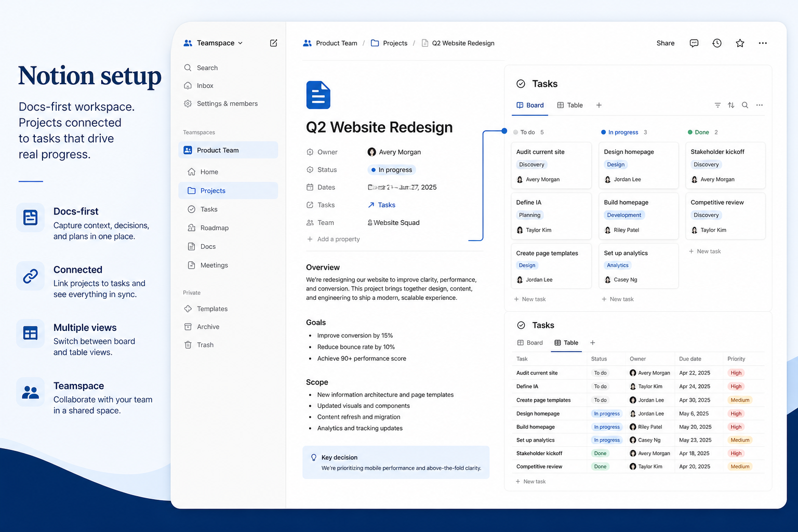Open the In progress status dropdown
798x532 pixels.
[392, 170]
